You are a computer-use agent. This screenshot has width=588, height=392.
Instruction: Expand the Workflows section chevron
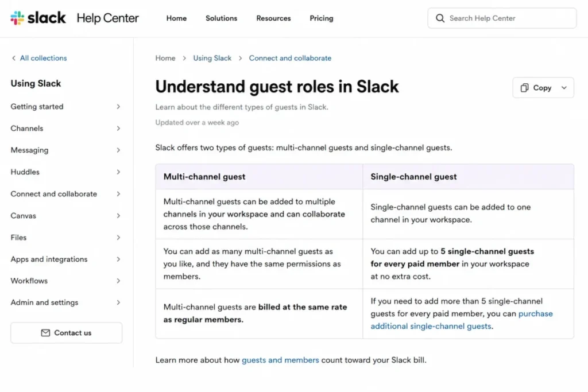[x=118, y=281]
